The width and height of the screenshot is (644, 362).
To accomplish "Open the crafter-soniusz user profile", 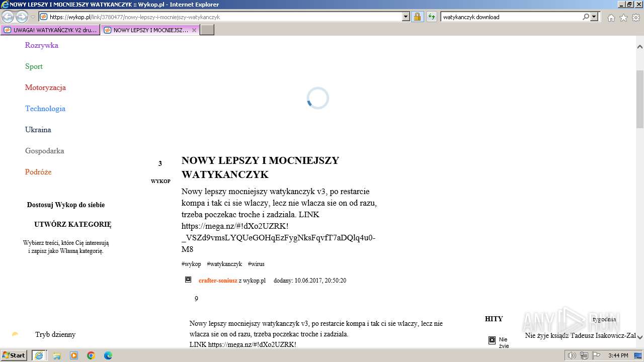I will coord(218,281).
